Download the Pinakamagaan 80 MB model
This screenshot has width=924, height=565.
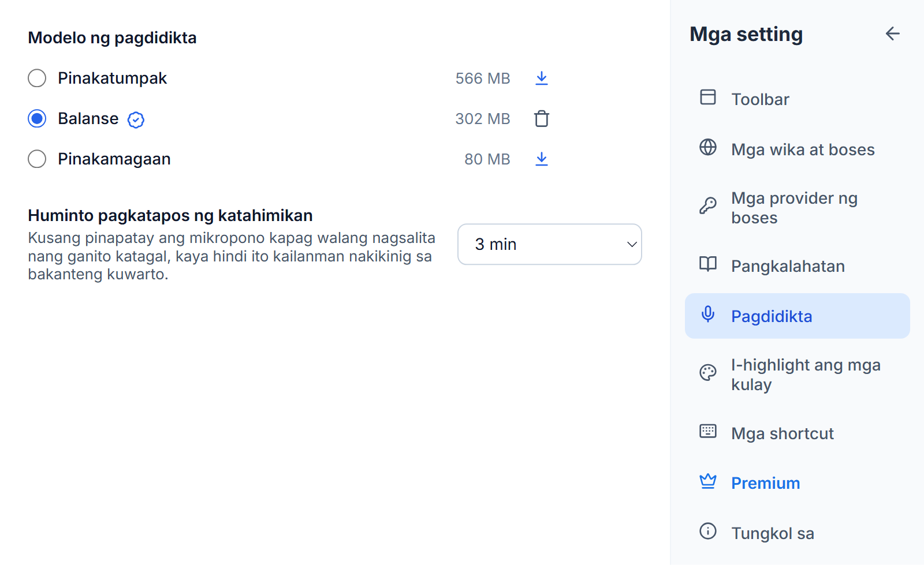541,159
